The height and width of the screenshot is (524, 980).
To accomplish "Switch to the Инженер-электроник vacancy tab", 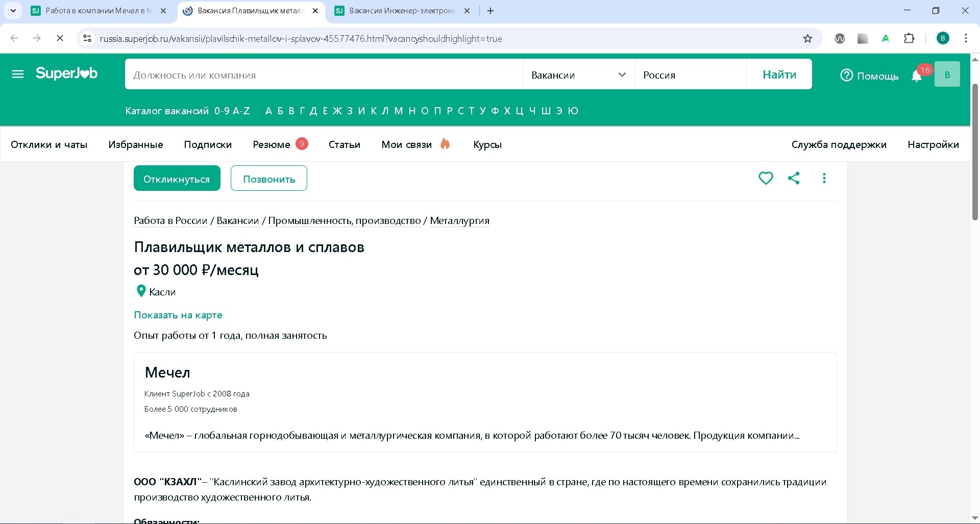I will point(401,11).
